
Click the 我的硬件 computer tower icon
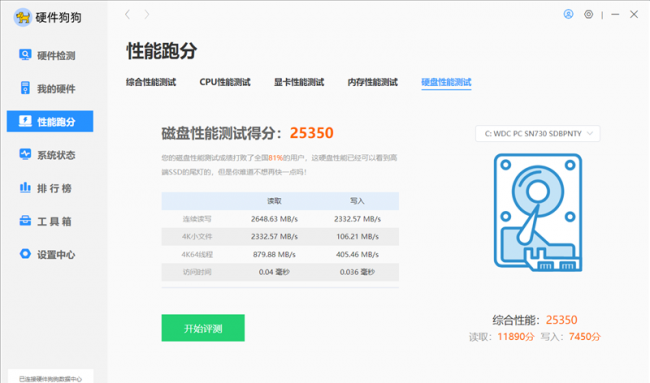(x=25, y=88)
